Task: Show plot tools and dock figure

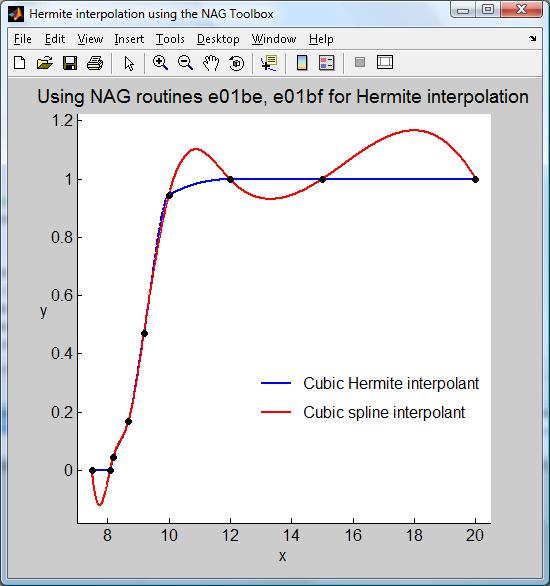Action: (385, 62)
